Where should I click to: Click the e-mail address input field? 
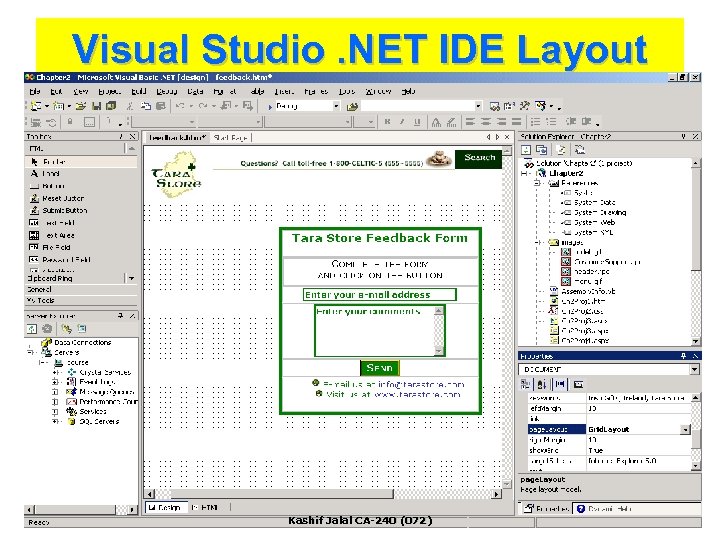point(380,295)
